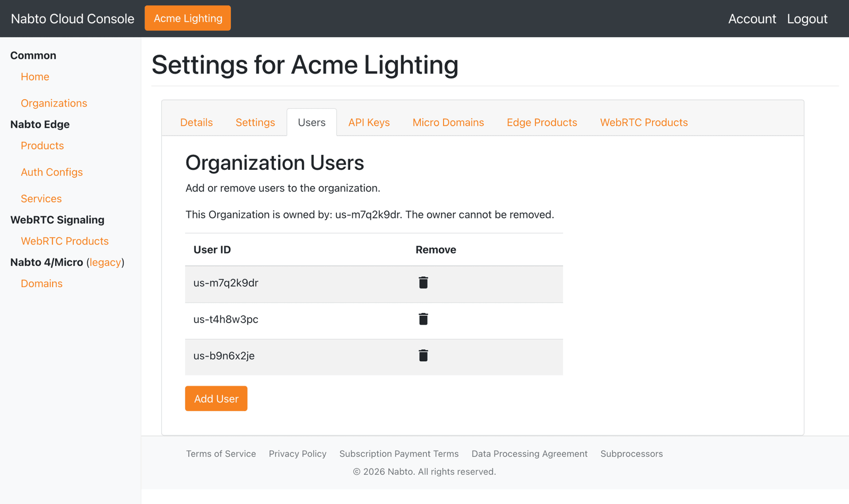Click the Nabto Edge sidebar heading
Image resolution: width=849 pixels, height=504 pixels.
(40, 125)
